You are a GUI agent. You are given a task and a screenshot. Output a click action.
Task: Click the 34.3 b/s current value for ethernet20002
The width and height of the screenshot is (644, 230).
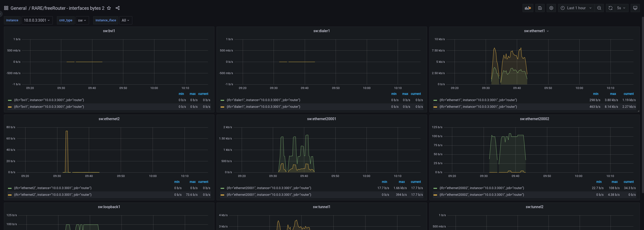[630, 188]
